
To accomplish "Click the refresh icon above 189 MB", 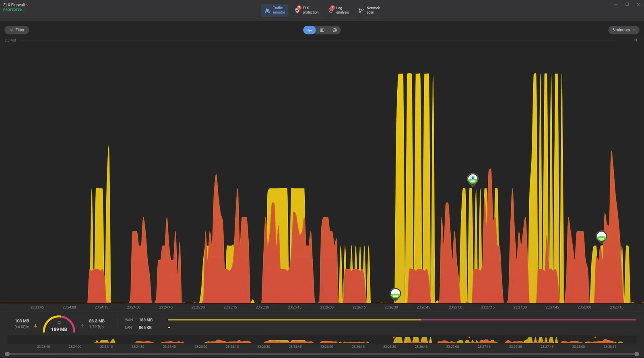I will click(59, 323).
